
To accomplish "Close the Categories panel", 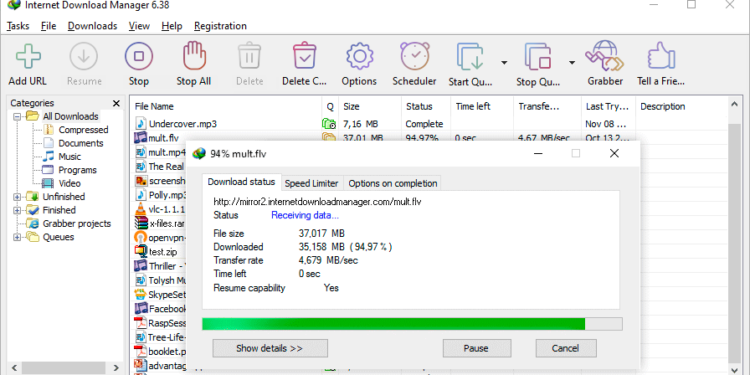I will pyautogui.click(x=116, y=103).
